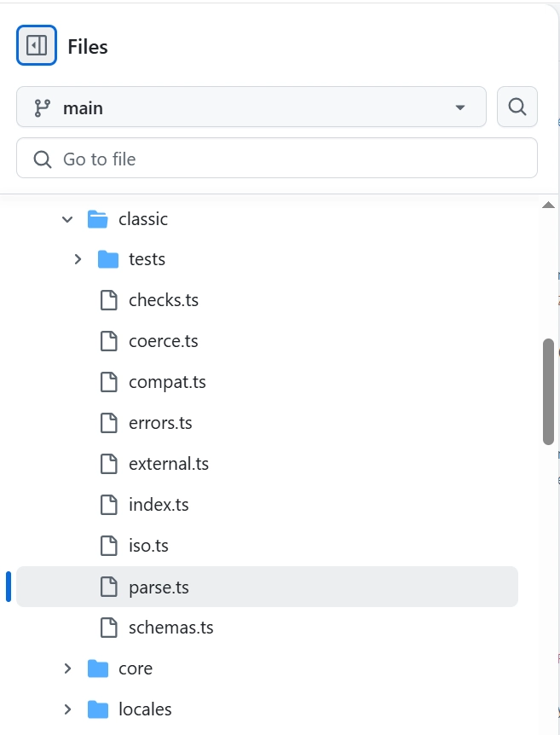Collapse the classic folder chevron
This screenshot has height=735, width=560.
tap(67, 219)
